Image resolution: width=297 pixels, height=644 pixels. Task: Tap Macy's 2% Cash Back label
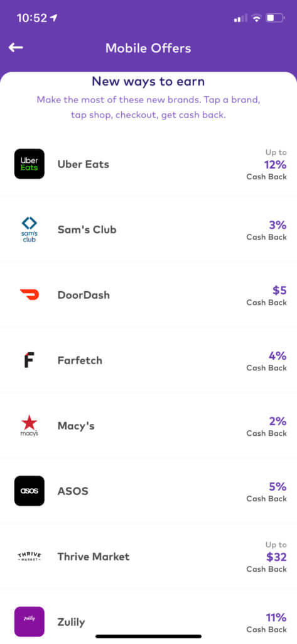tap(267, 427)
